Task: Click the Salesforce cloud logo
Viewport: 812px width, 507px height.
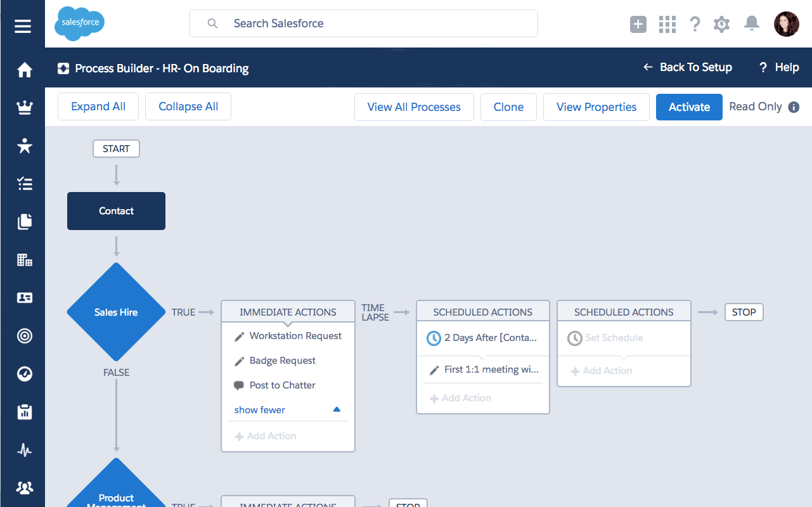Action: [x=79, y=23]
